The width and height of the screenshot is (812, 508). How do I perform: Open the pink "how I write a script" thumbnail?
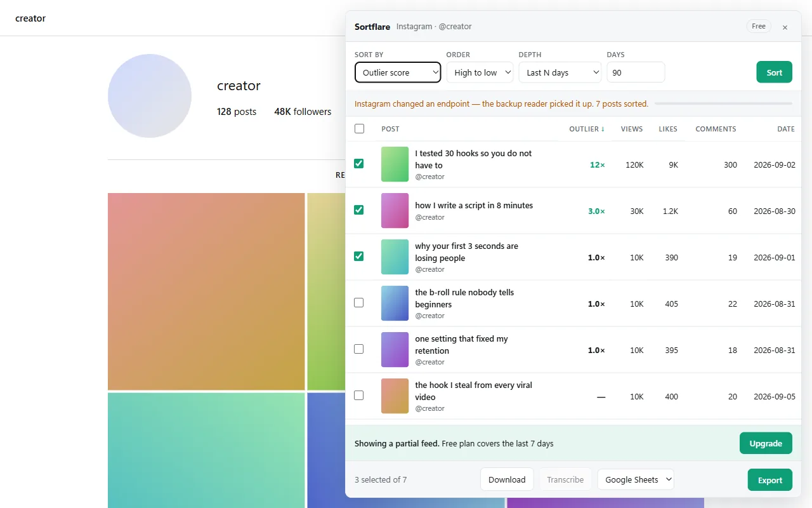click(395, 211)
